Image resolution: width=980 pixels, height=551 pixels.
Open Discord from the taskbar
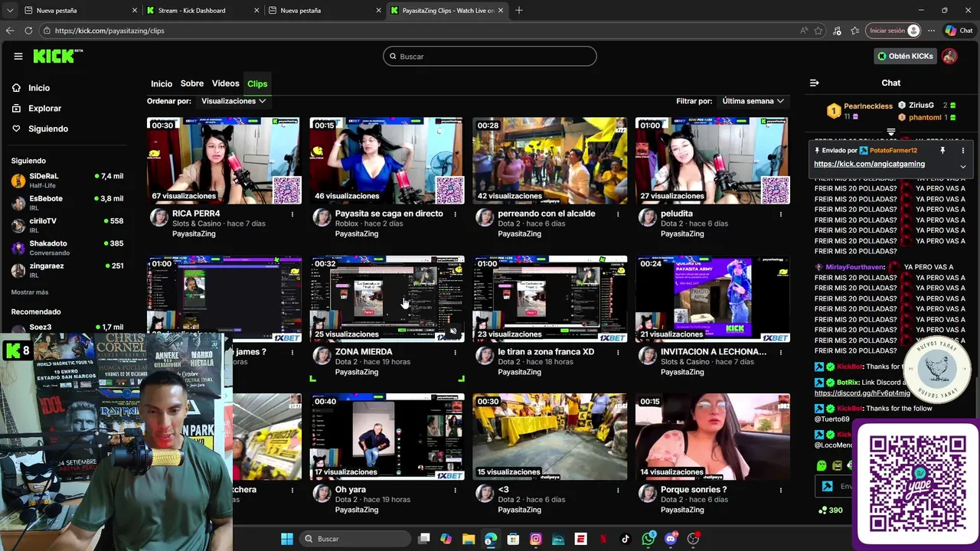coord(671,539)
